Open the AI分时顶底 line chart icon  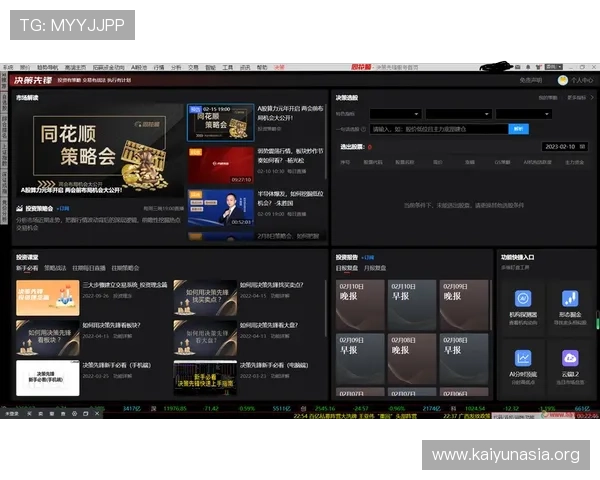pyautogui.click(x=523, y=358)
